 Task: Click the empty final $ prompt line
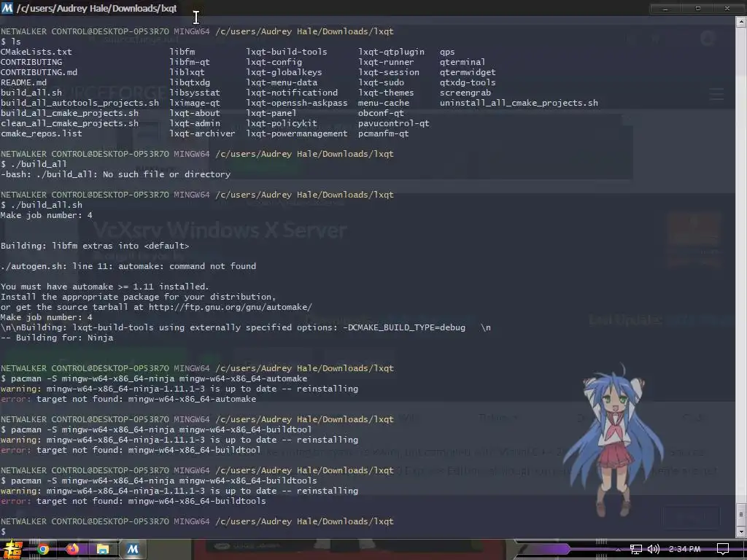point(4,532)
